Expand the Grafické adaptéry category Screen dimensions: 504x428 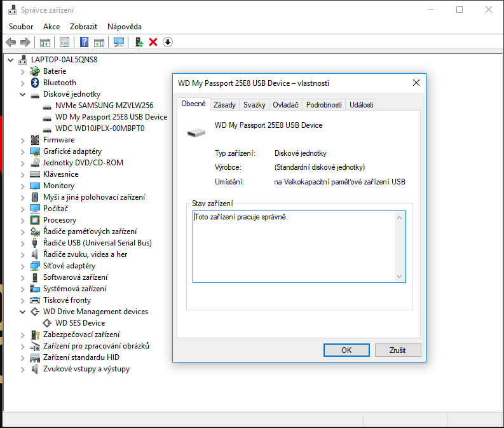point(22,152)
